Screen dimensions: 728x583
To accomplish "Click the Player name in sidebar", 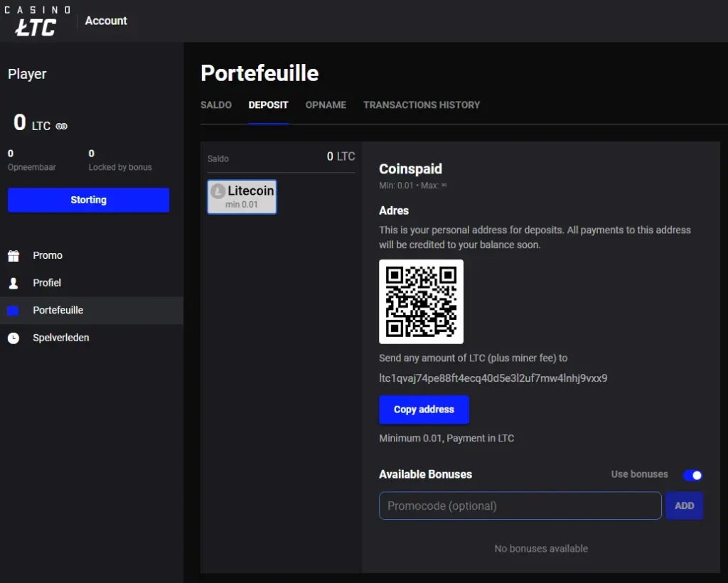I will (x=28, y=74).
